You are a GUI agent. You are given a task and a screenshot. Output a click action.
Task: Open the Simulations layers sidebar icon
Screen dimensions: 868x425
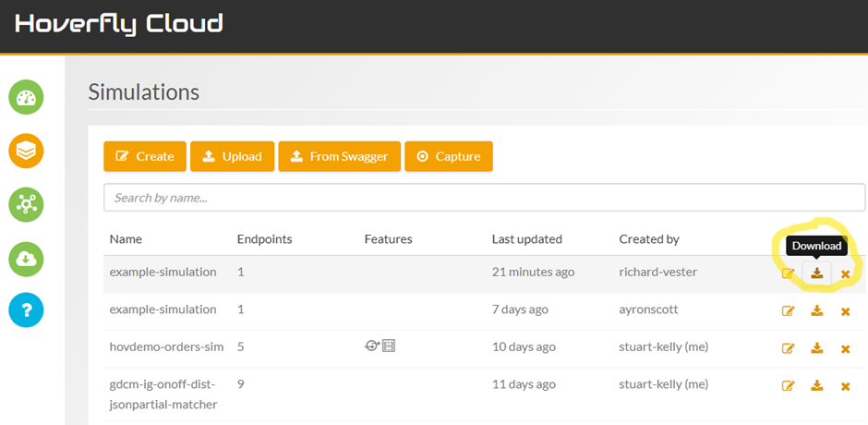[x=26, y=151]
